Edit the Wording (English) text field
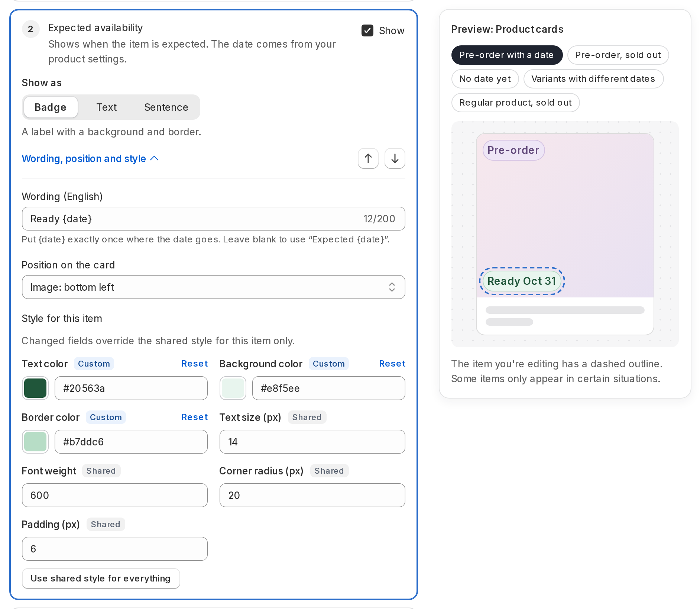700x609 pixels. 213,219
